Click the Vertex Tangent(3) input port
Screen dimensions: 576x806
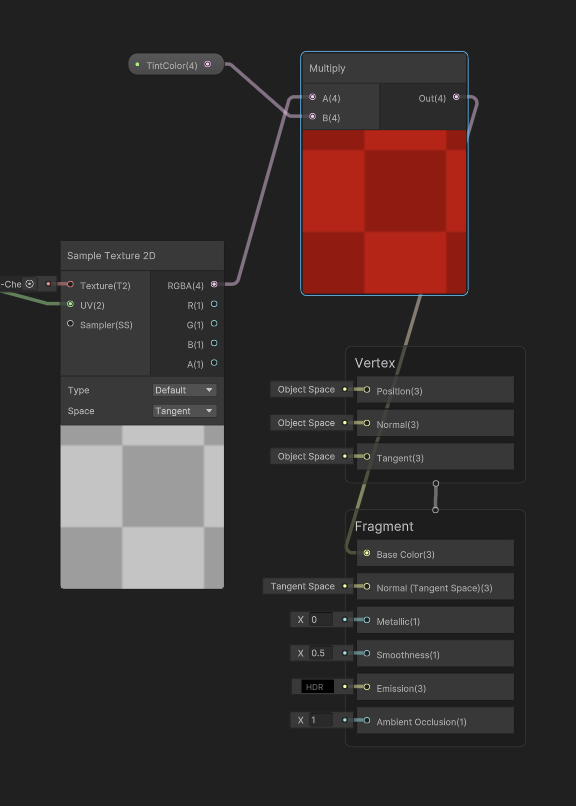coord(367,456)
